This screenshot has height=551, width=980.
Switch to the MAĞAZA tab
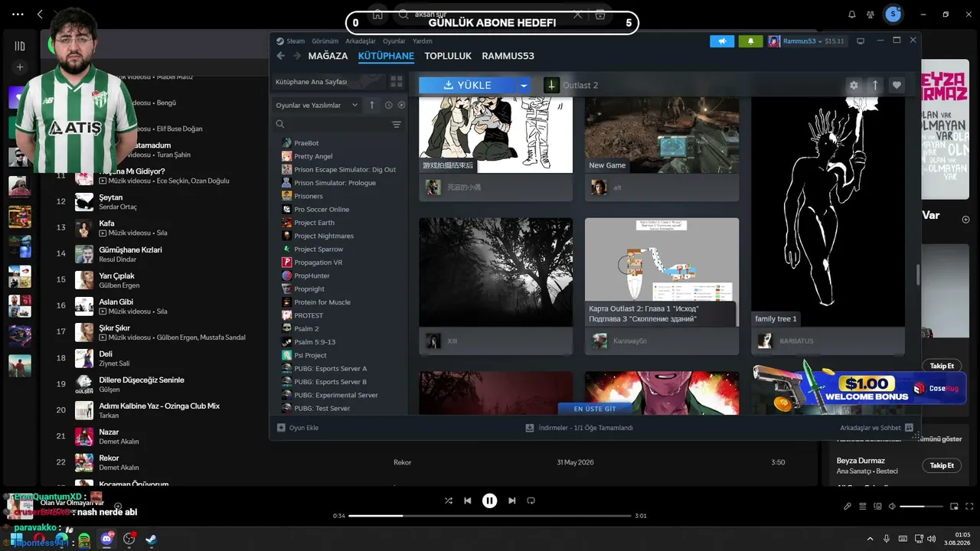click(328, 56)
